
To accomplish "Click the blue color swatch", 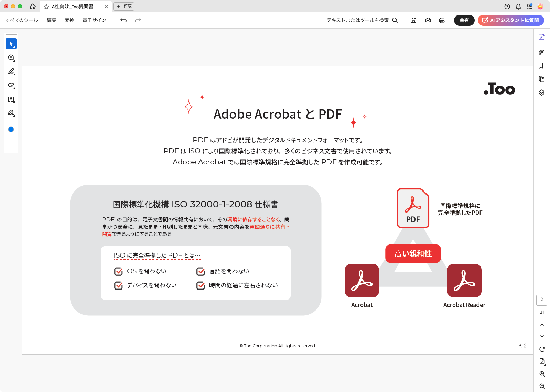I will click(x=11, y=129).
